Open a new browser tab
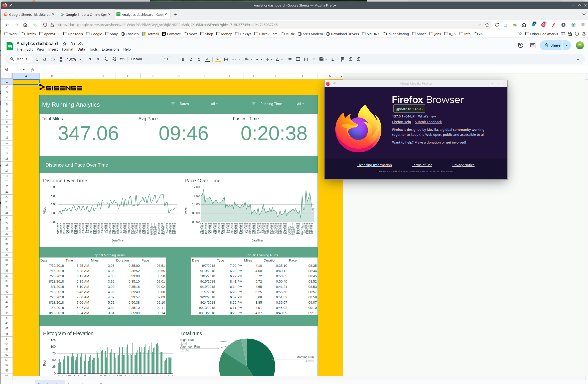 175,15
